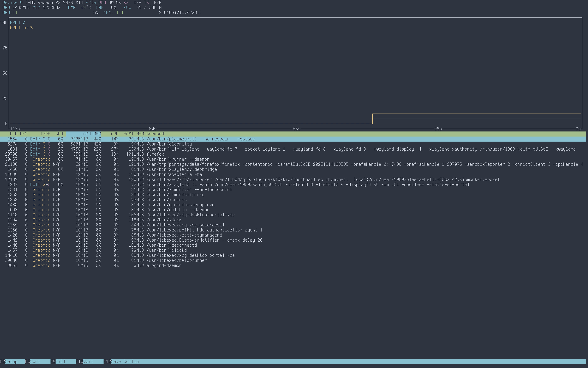Select the krunner daemon process row

point(178,159)
